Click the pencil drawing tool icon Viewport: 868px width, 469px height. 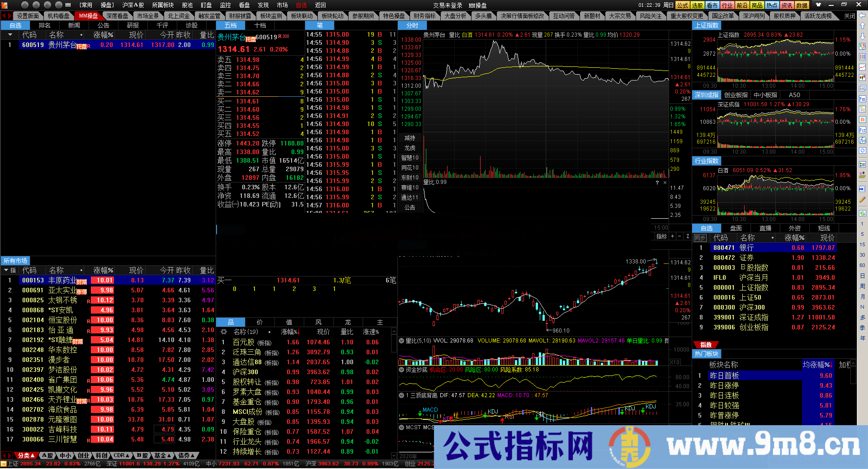863,199
